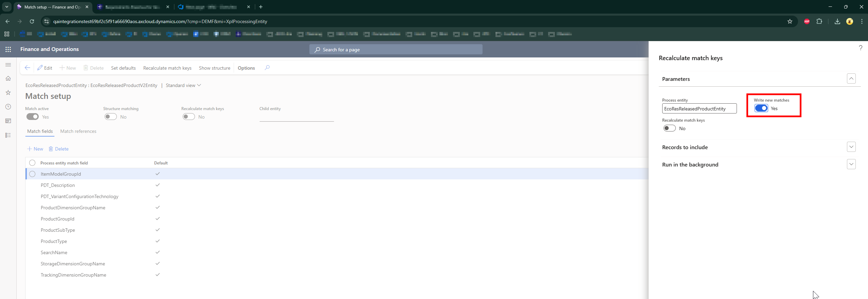Select all rows with header radio circle

point(32,163)
